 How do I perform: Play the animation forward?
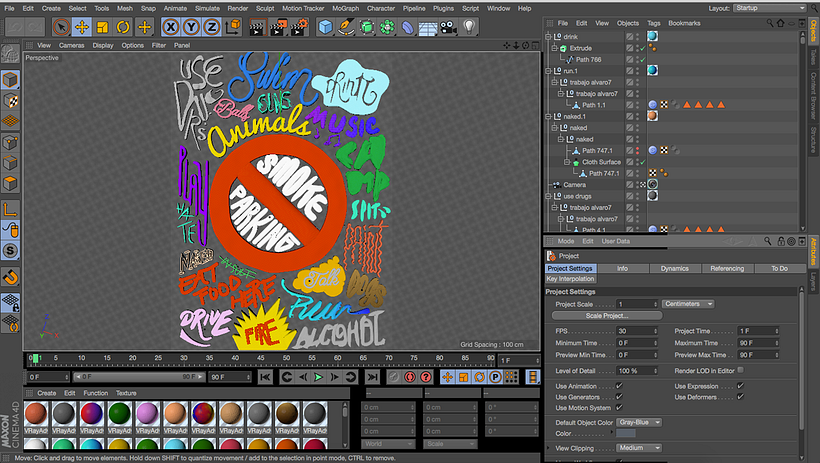[318, 377]
